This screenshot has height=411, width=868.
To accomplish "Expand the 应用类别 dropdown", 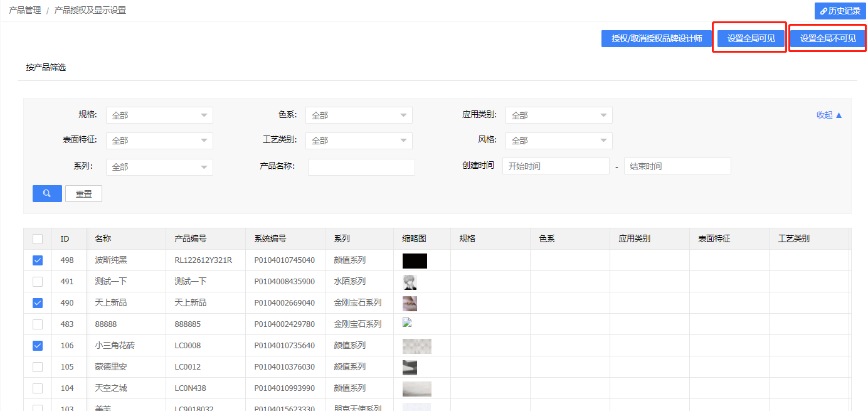I will click(x=559, y=115).
